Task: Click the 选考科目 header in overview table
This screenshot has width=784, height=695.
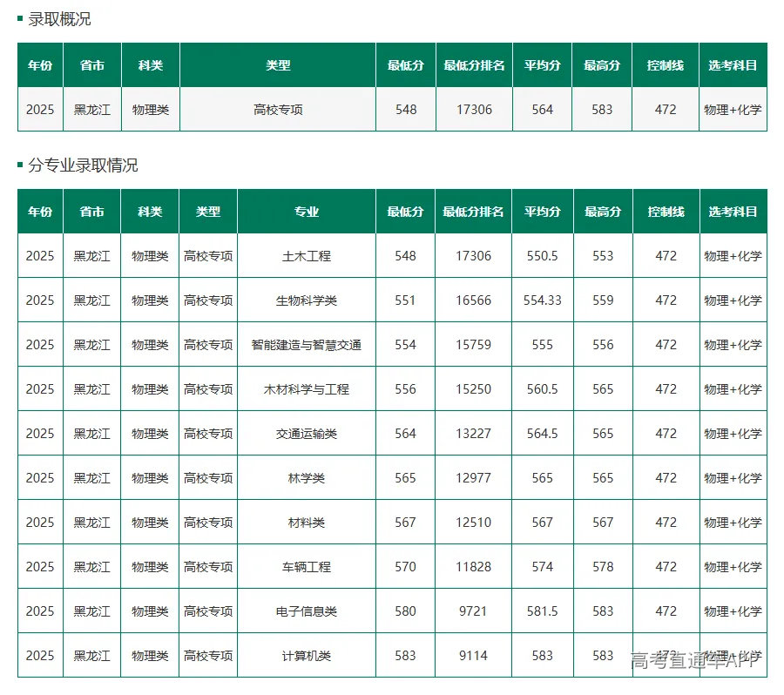Action: click(x=733, y=65)
